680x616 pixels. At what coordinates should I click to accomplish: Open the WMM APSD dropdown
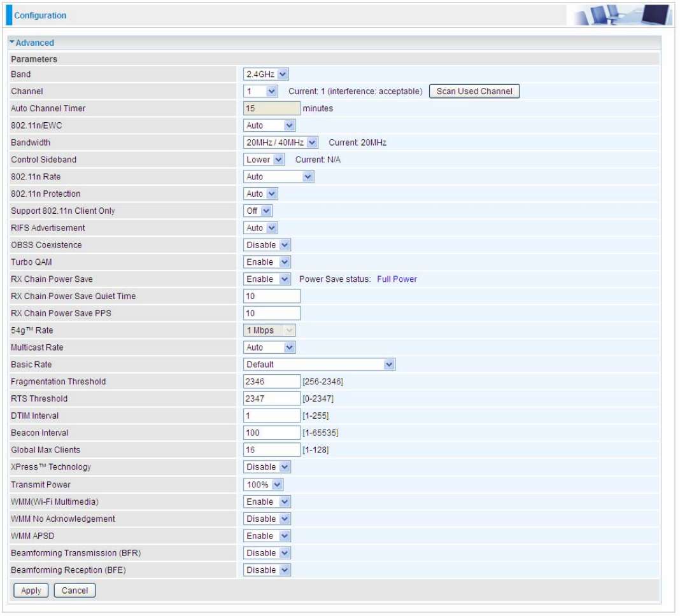pos(267,536)
